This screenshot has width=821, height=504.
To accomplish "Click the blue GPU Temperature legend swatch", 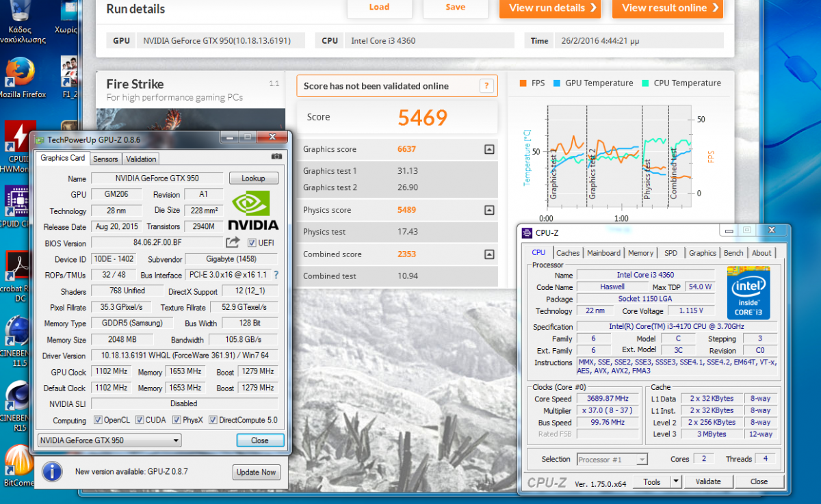I will coord(557,83).
